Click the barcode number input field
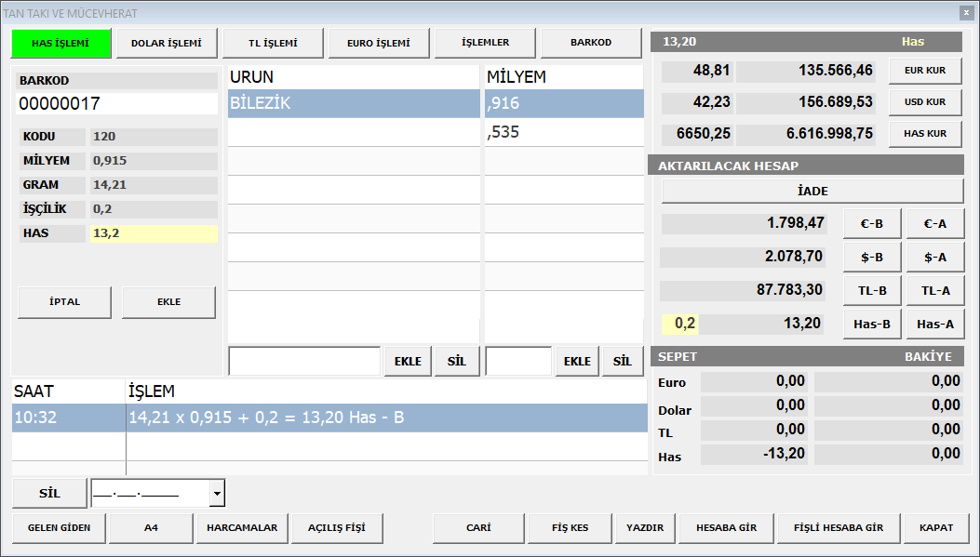The image size is (980, 557). coord(117,103)
